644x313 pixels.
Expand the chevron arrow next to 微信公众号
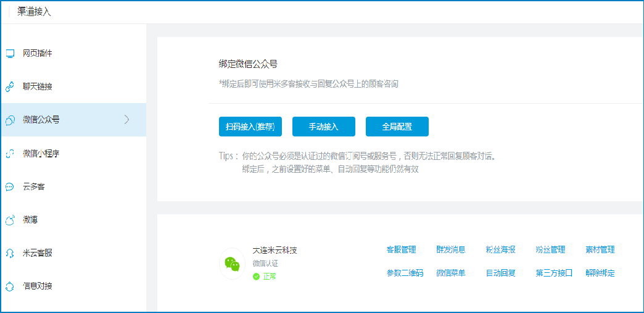[127, 120]
